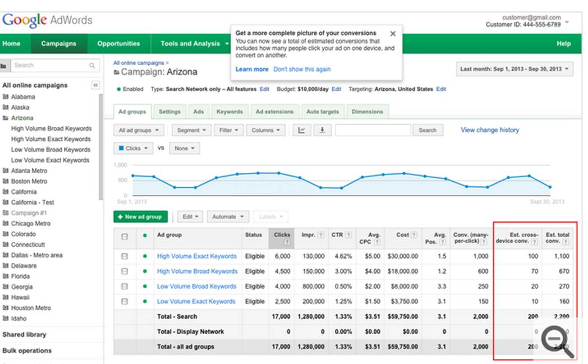Open the Segment dropdown
The image size is (588, 364).
[192, 130]
